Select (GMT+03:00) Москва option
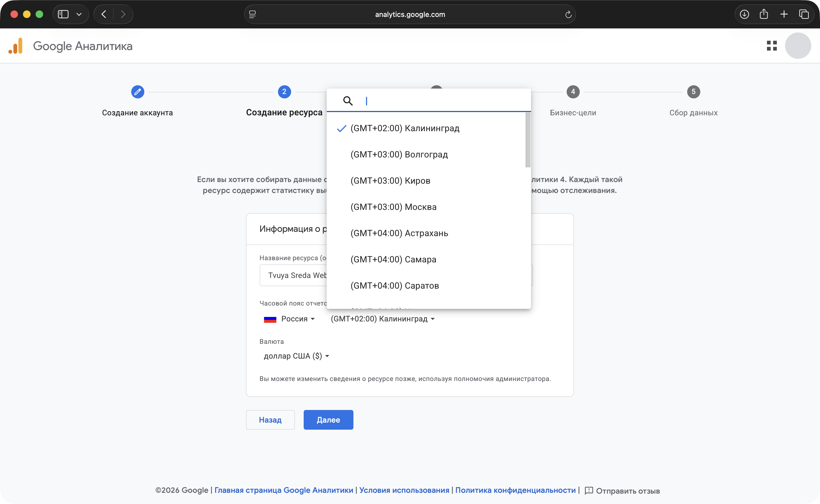Screen dimensions: 820x504 point(426,207)
